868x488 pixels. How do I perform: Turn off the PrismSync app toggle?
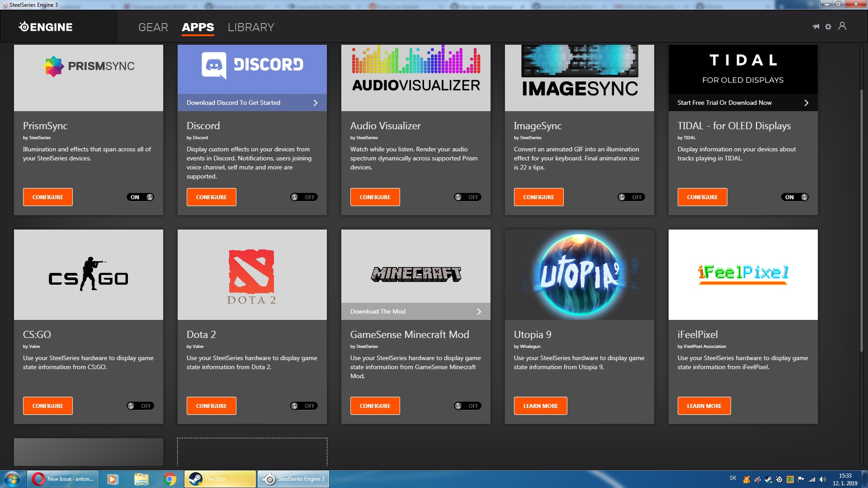140,197
